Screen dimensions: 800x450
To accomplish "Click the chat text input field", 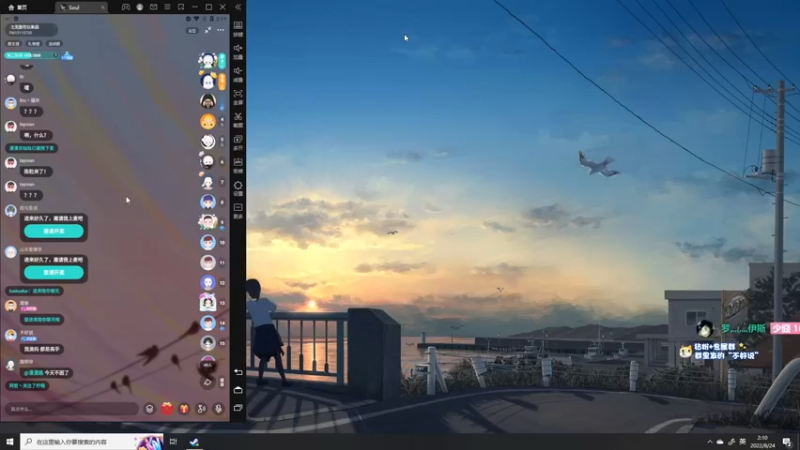I will tap(71, 409).
